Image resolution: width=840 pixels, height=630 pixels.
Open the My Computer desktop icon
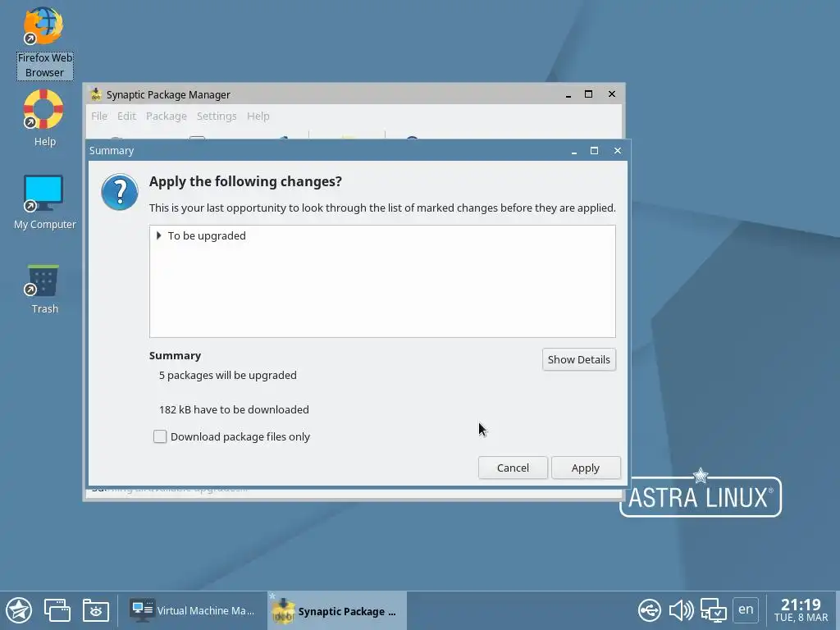pyautogui.click(x=44, y=203)
